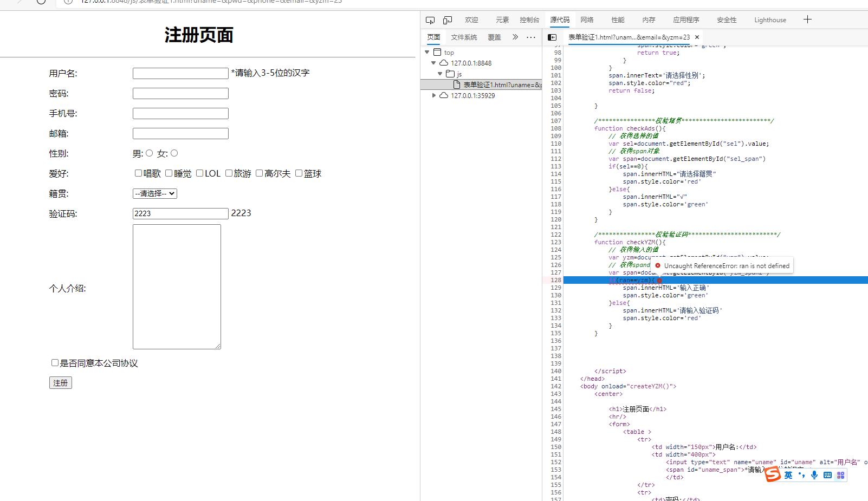The image size is (868, 501).
Task: Click the 注册 submit button
Action: (60, 383)
